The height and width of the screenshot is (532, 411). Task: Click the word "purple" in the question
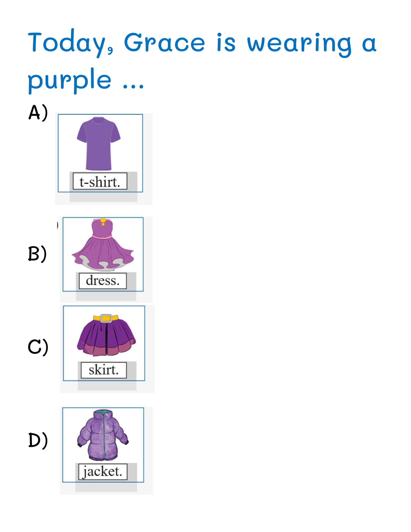coord(69,80)
